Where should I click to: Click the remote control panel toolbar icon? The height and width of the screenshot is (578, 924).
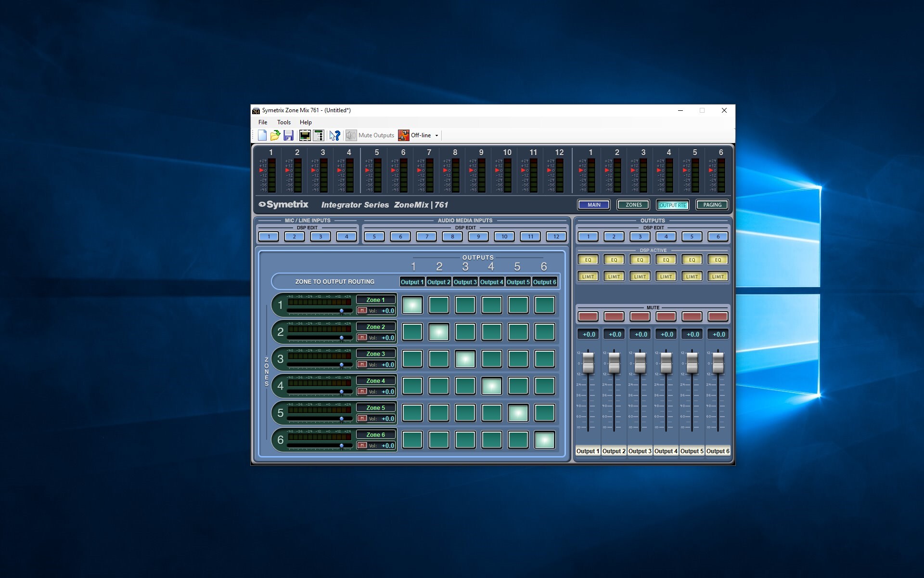[x=318, y=135]
